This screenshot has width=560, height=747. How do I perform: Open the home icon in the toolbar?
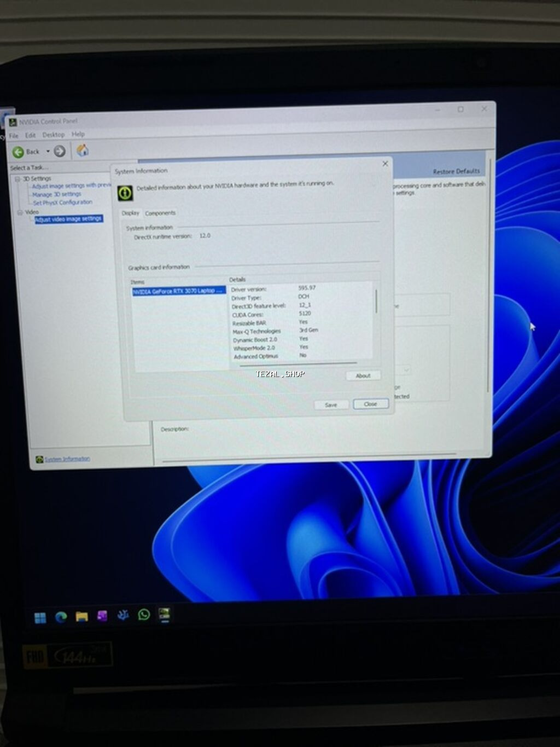pos(81,151)
